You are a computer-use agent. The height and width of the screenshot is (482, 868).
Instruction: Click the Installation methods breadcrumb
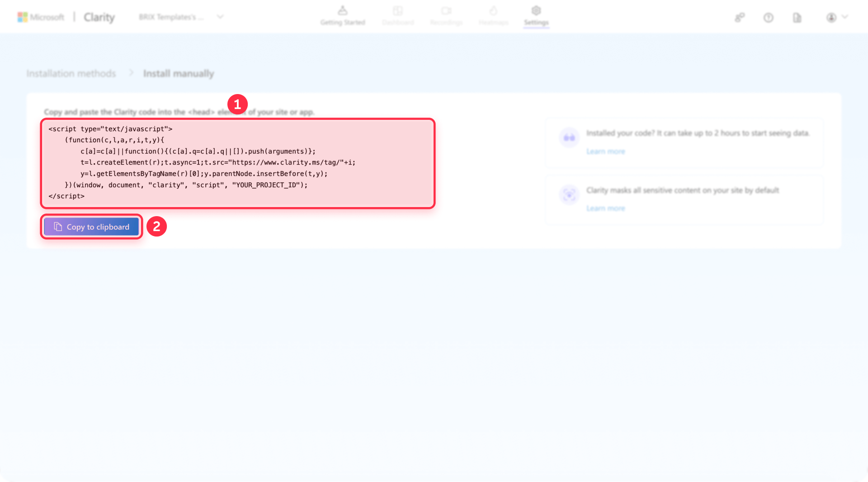pos(71,73)
